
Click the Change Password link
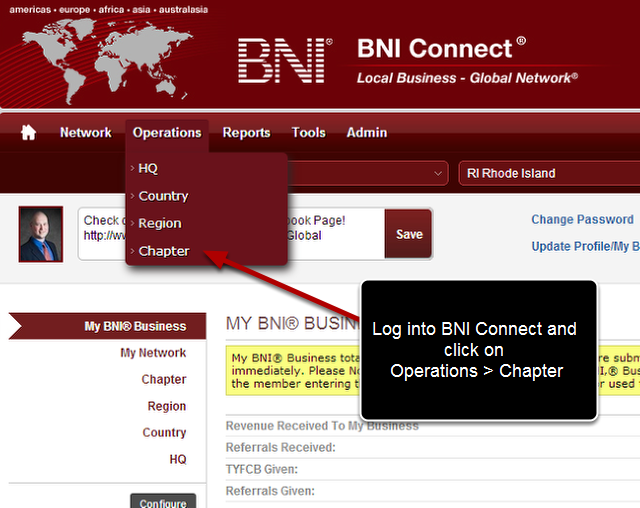point(582,220)
